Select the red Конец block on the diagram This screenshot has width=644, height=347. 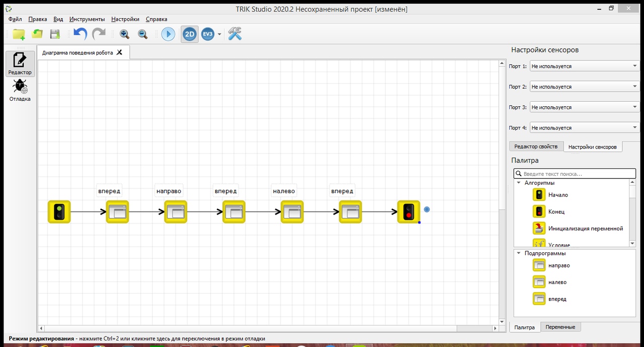[409, 212]
